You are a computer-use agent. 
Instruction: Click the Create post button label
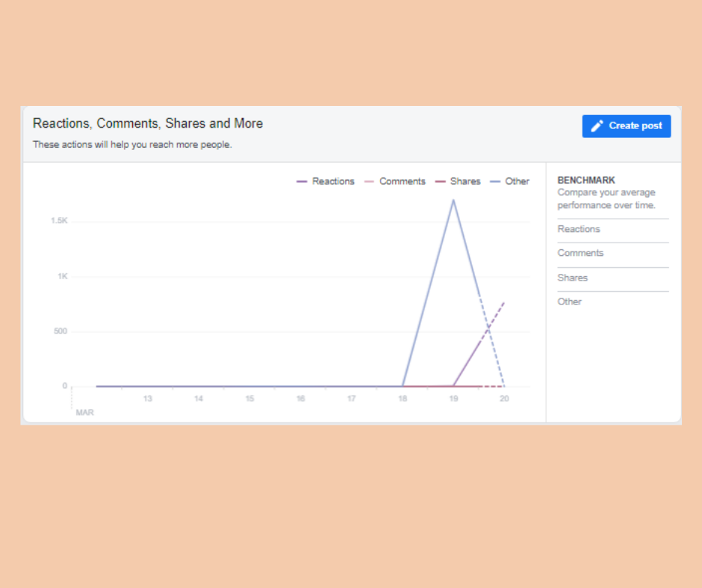click(635, 126)
